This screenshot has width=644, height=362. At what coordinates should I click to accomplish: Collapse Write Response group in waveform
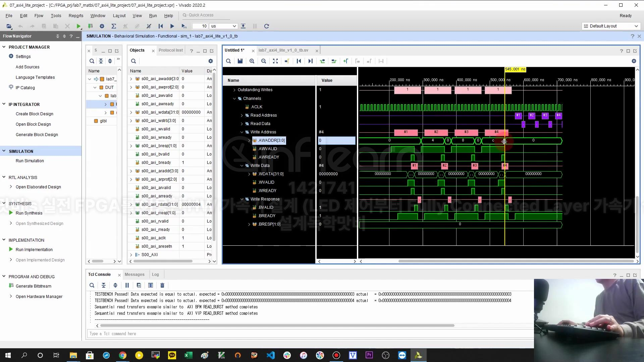point(241,199)
